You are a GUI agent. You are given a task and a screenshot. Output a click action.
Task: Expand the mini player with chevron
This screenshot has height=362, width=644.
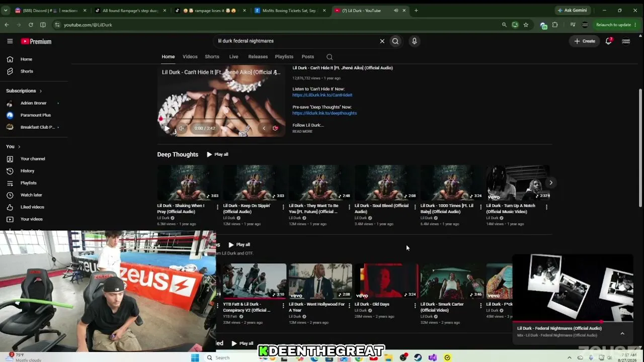pyautogui.click(x=622, y=333)
